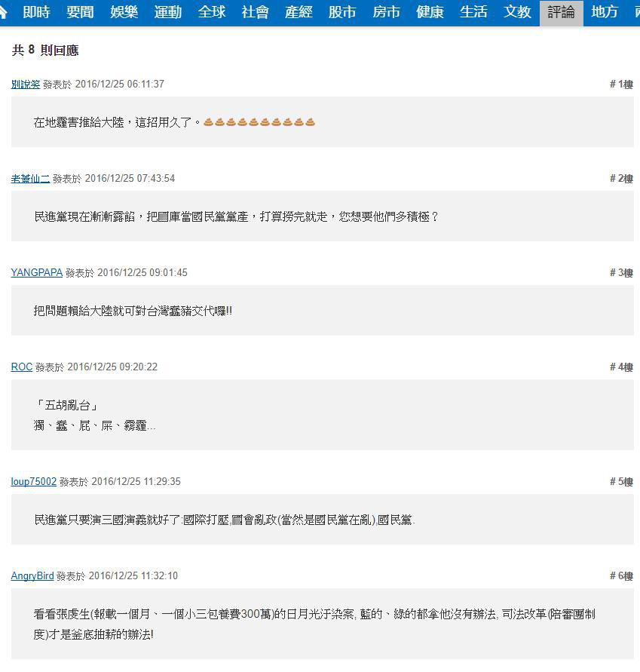Go to the 運動 sports section
The width and height of the screenshot is (640, 672).
[167, 12]
